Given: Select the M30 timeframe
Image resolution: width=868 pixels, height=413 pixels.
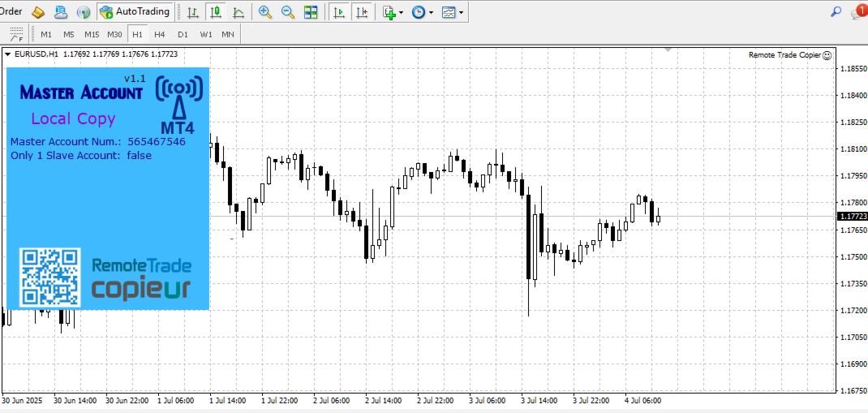Looking at the screenshot, I should click(114, 34).
